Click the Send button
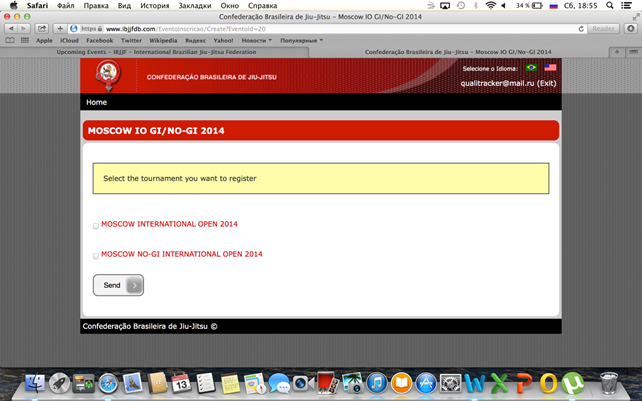 click(118, 285)
